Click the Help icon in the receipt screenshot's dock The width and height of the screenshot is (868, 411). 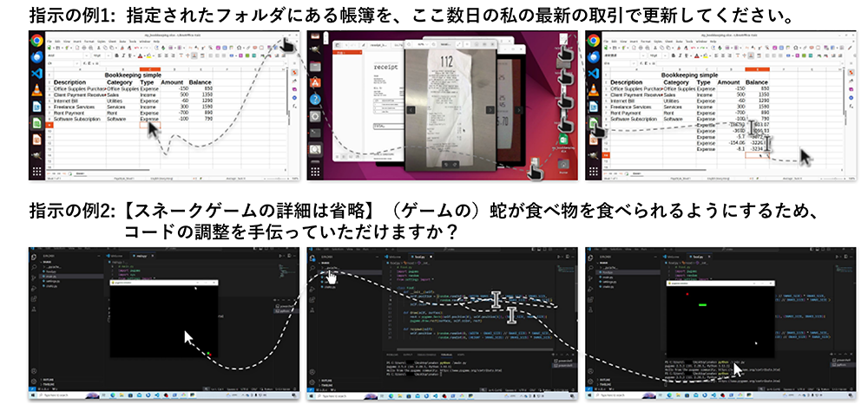click(x=316, y=98)
